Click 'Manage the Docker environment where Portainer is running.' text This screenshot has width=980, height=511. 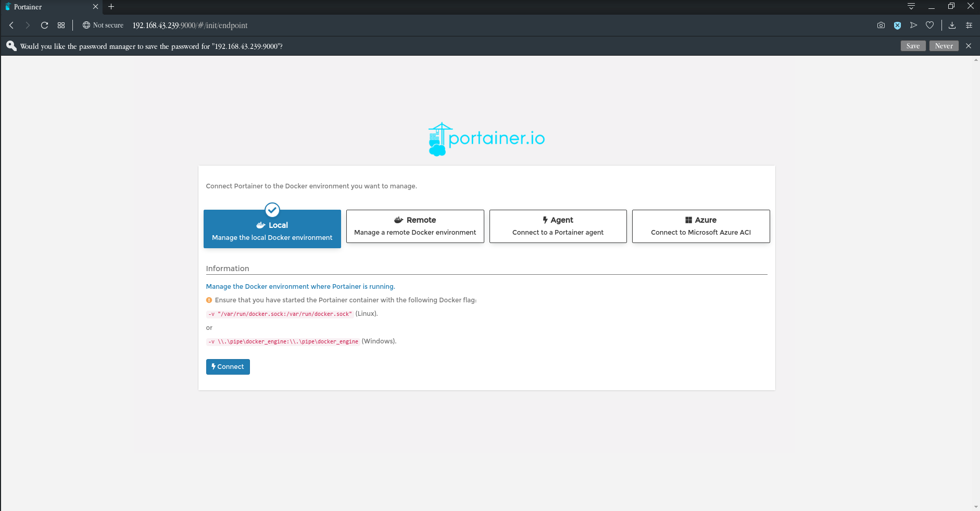coord(300,287)
